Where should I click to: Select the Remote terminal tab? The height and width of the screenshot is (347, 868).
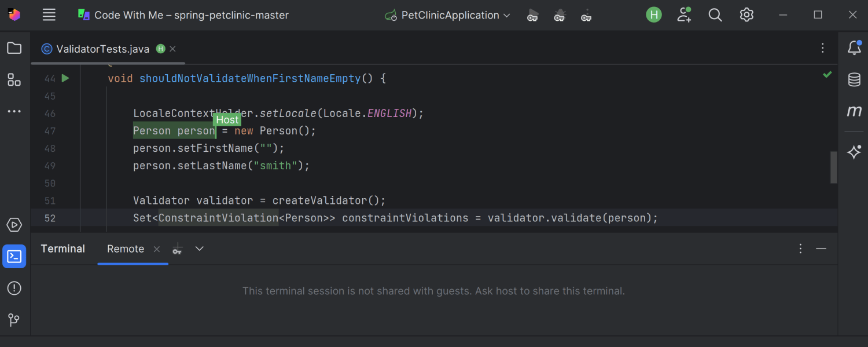pos(126,249)
